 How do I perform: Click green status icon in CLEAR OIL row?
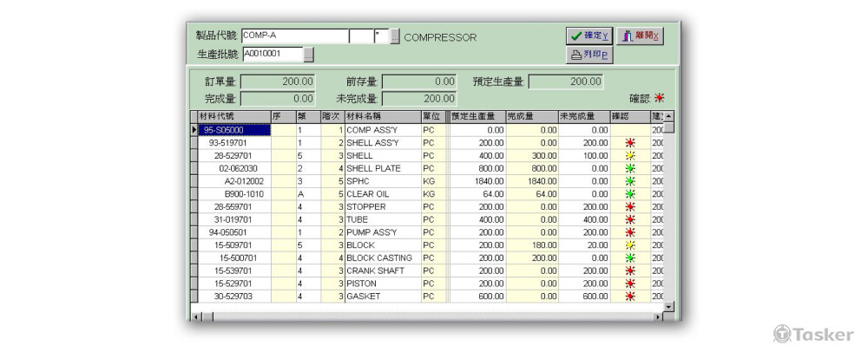[630, 194]
